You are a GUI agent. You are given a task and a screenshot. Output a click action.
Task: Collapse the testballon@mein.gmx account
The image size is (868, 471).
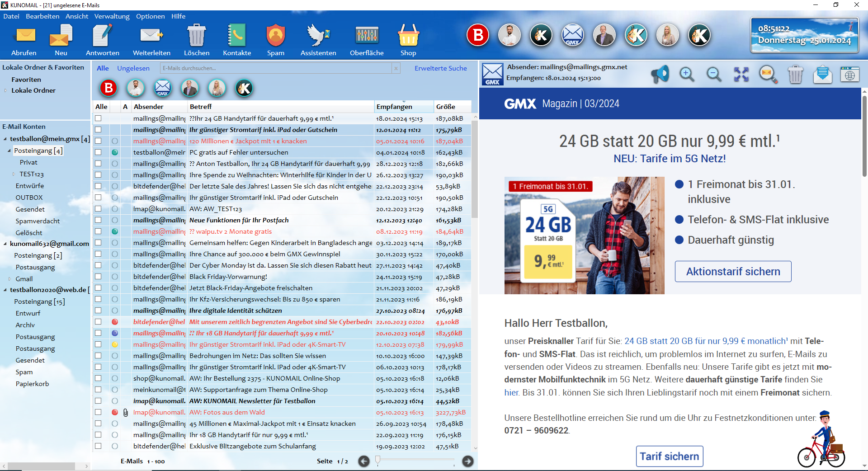[x=5, y=139]
